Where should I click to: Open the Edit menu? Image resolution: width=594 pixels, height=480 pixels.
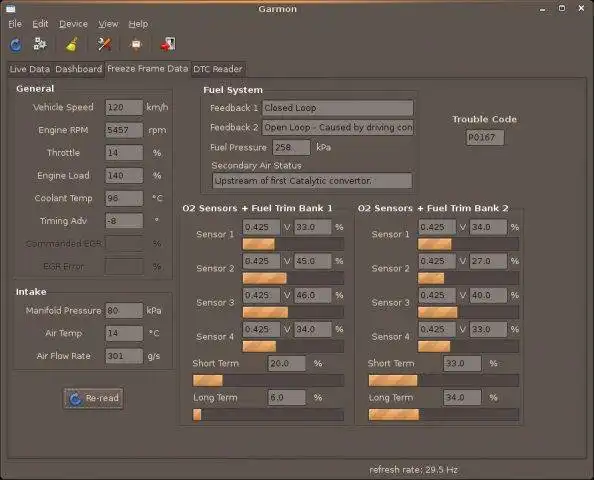click(40, 24)
